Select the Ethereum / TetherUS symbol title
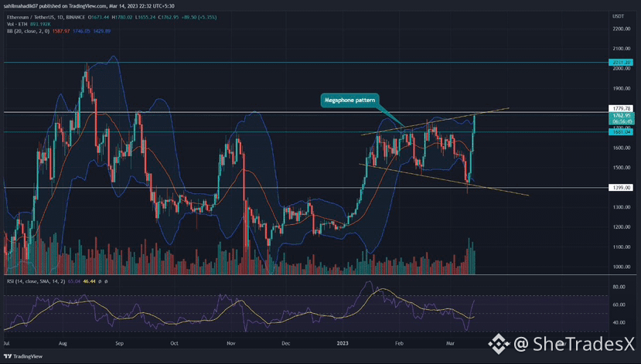 (x=31, y=17)
